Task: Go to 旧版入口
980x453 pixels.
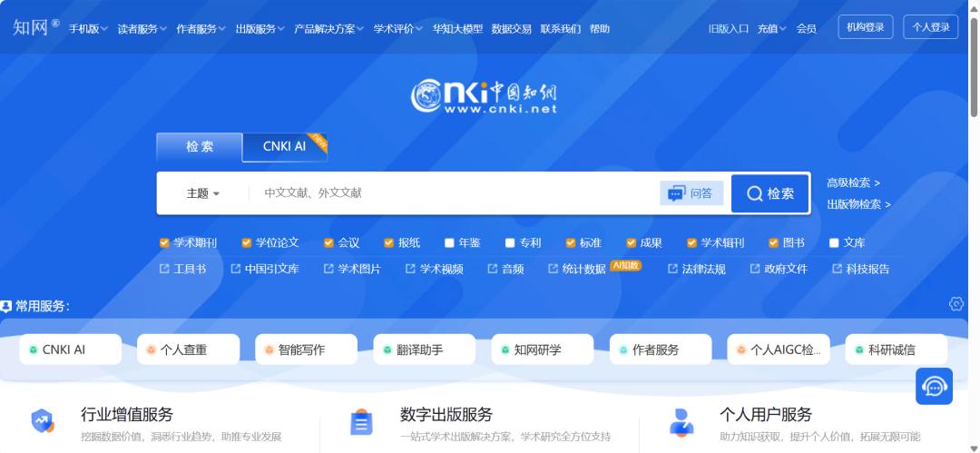Action: [x=728, y=29]
